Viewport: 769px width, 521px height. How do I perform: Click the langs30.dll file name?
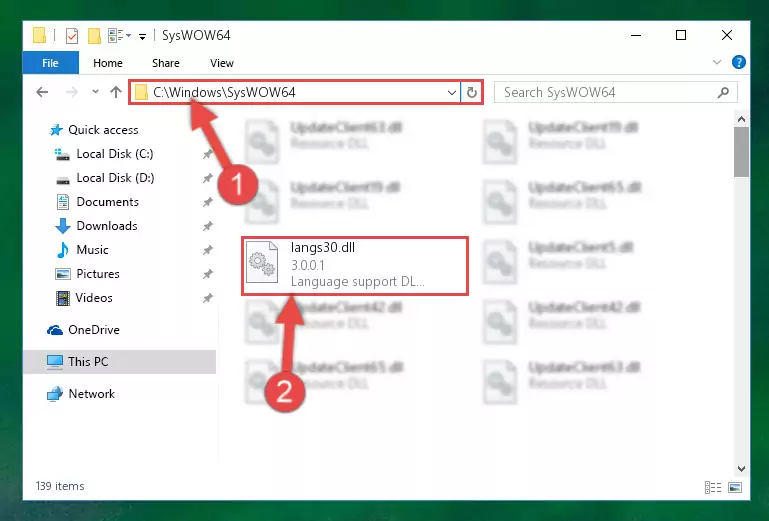323,247
